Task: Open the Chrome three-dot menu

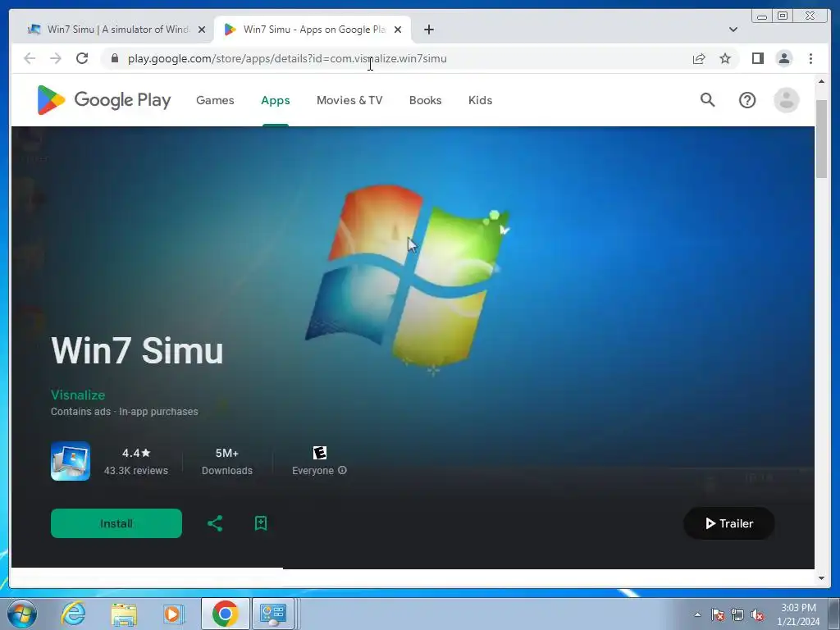Action: (x=810, y=58)
